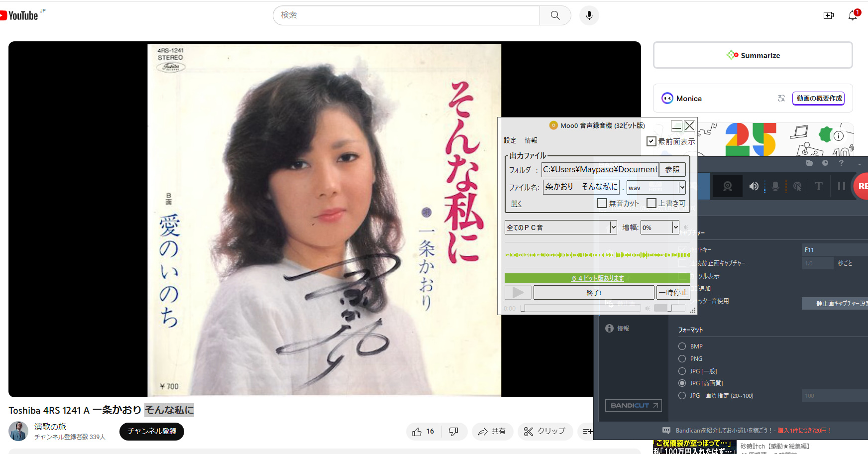Click the Moo0 small volume speaker icon
Viewport: 868px width, 454px height.
tap(648, 308)
